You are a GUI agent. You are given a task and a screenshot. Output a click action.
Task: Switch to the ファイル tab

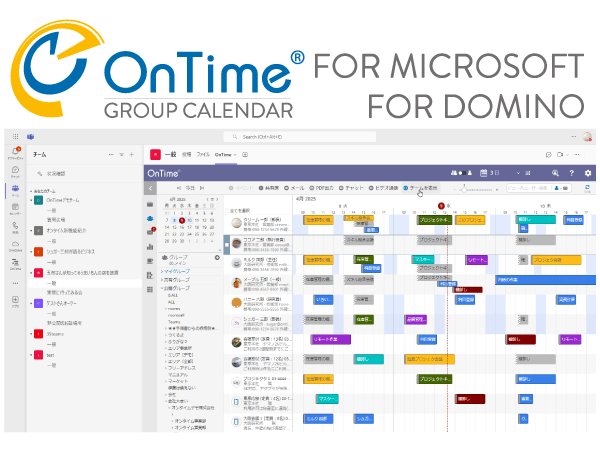click(x=202, y=155)
